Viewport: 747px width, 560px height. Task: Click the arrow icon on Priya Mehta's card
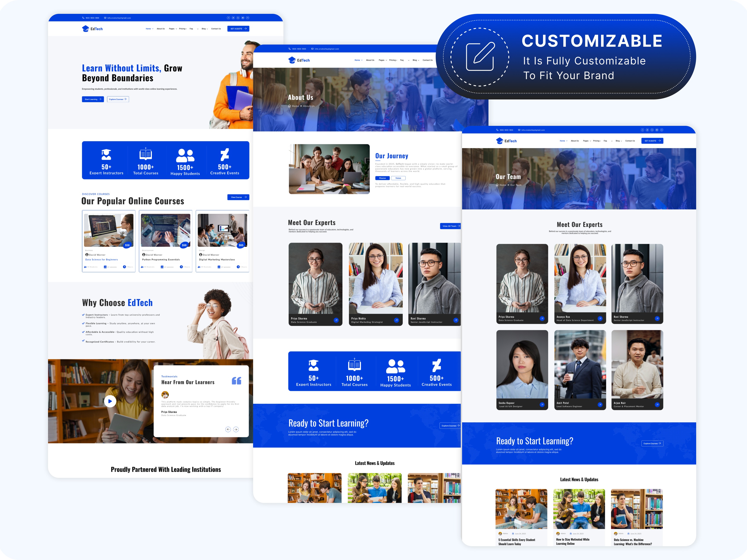coord(397,320)
